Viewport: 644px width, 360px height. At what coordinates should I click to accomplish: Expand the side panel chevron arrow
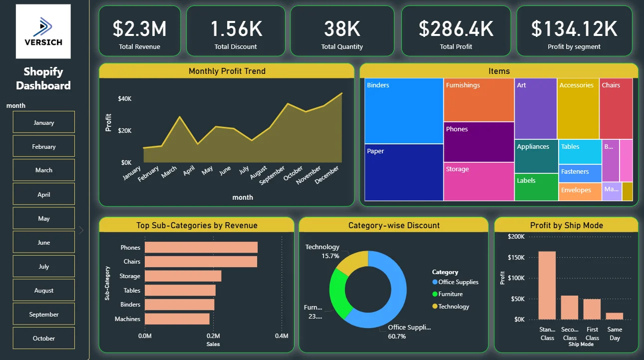pos(81,230)
